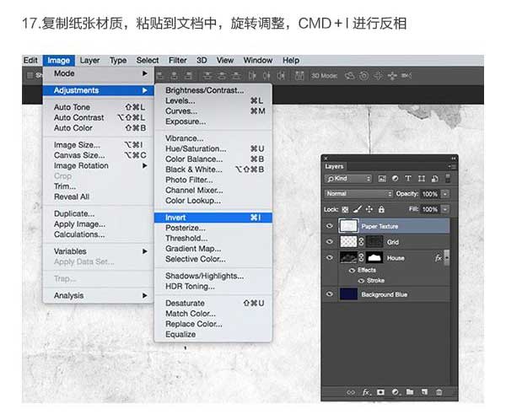The image size is (506, 420).
Task: Expand the Opacity slider dropdown arrow
Action: pos(446,193)
